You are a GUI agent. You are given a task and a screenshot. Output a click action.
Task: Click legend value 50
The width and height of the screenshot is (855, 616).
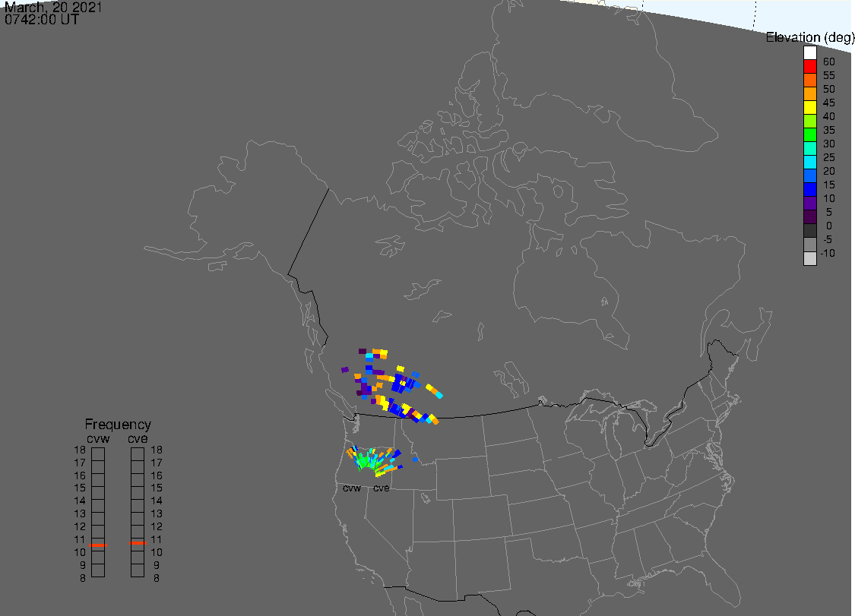829,89
